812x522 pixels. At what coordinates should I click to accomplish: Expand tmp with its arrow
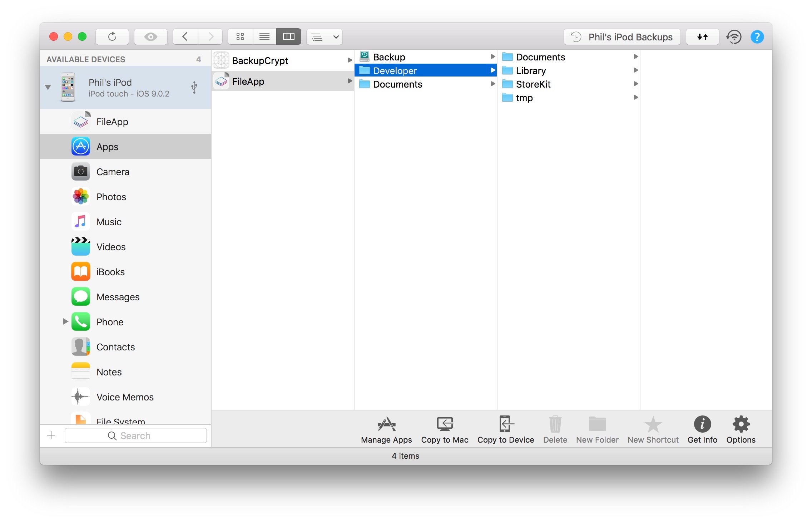(x=636, y=97)
